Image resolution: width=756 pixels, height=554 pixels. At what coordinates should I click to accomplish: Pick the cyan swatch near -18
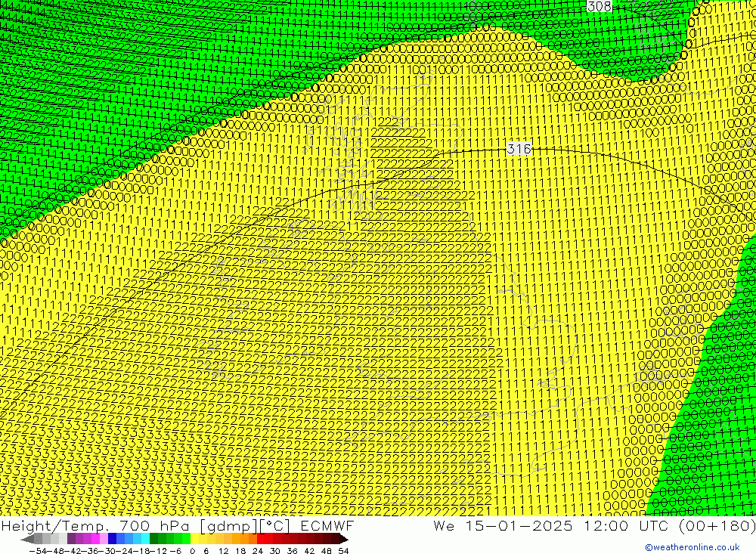[x=145, y=539]
